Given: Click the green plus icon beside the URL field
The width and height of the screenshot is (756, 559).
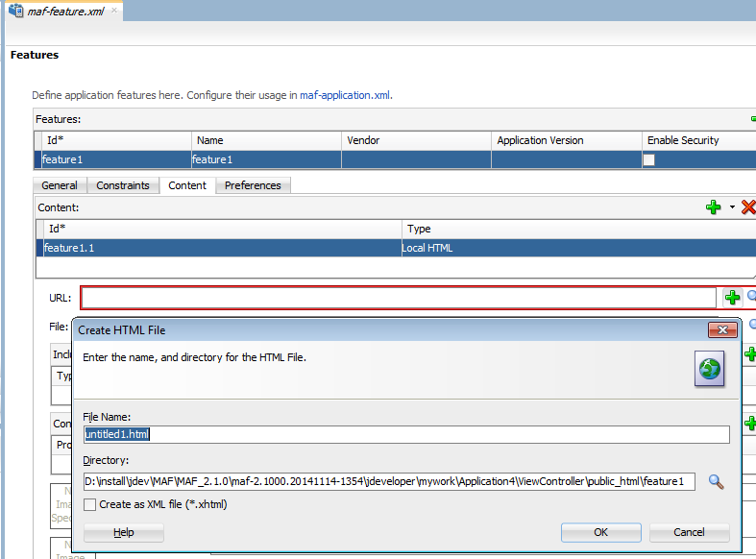Looking at the screenshot, I should [x=732, y=298].
